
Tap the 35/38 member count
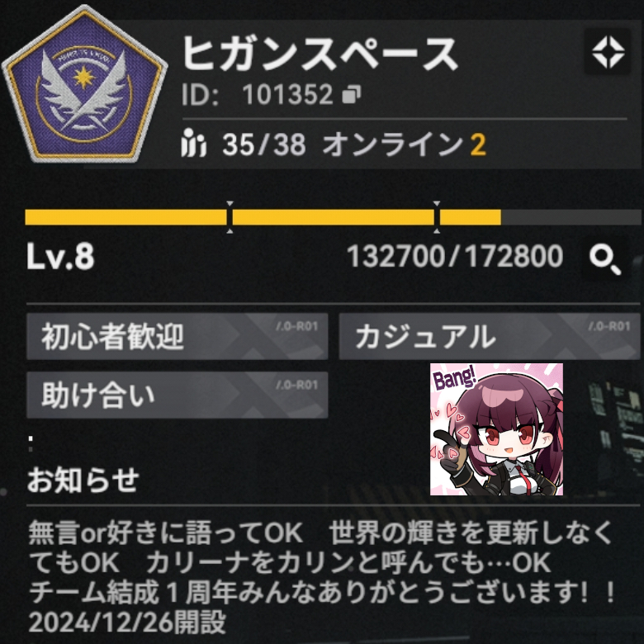(263, 144)
